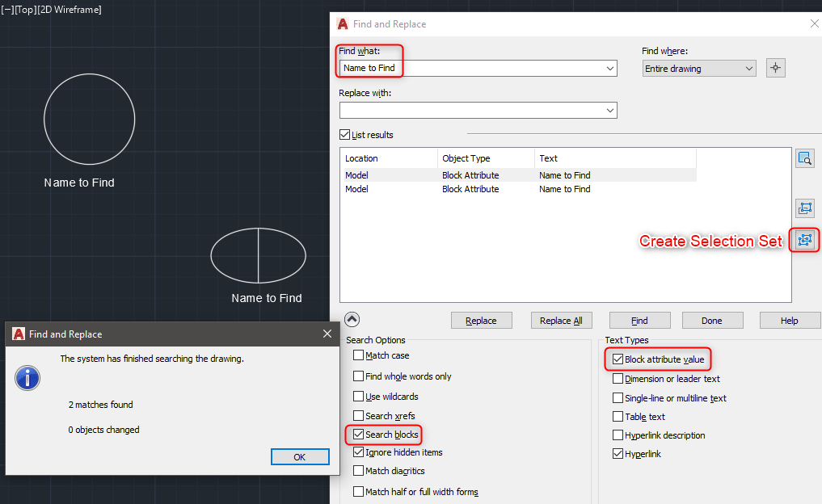Select the first Block Attribute result row
This screenshot has height=504, width=822.
point(485,174)
